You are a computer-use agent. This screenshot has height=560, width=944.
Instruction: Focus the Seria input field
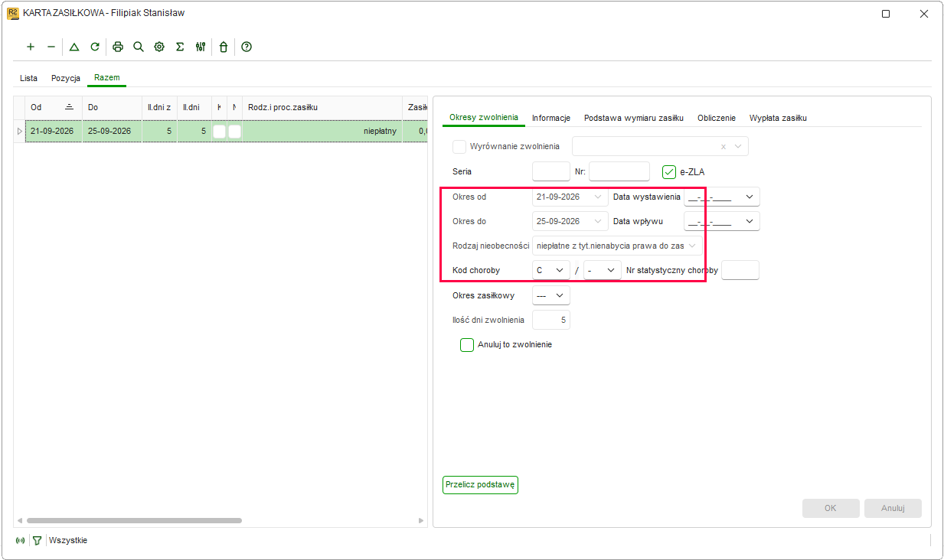[x=551, y=171]
